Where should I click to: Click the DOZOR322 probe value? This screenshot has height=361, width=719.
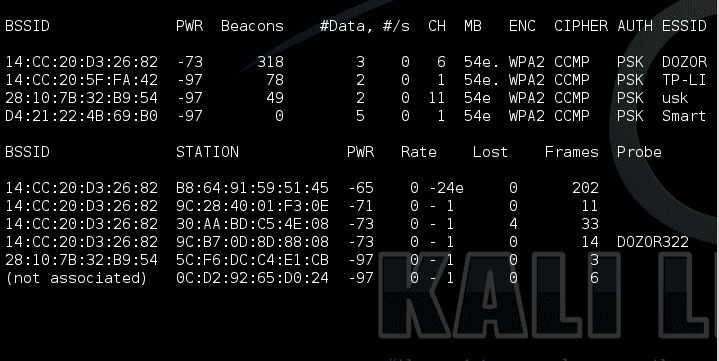(653, 242)
